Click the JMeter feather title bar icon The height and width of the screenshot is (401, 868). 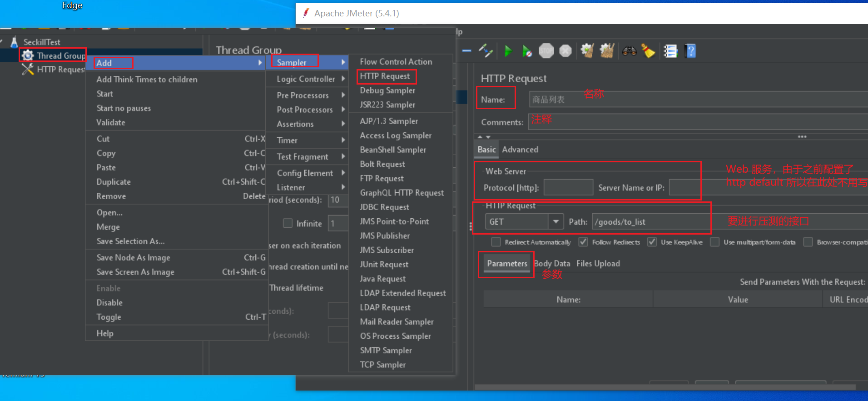pyautogui.click(x=306, y=13)
